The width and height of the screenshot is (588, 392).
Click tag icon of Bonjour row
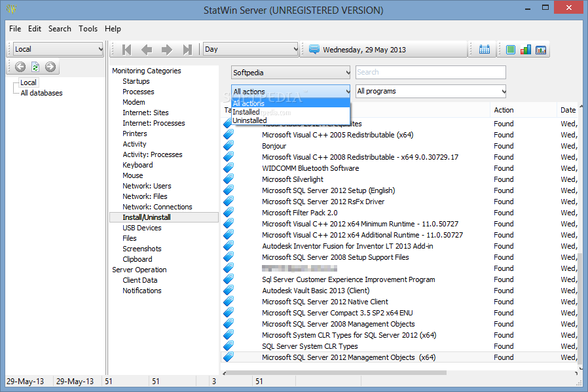coord(229,145)
